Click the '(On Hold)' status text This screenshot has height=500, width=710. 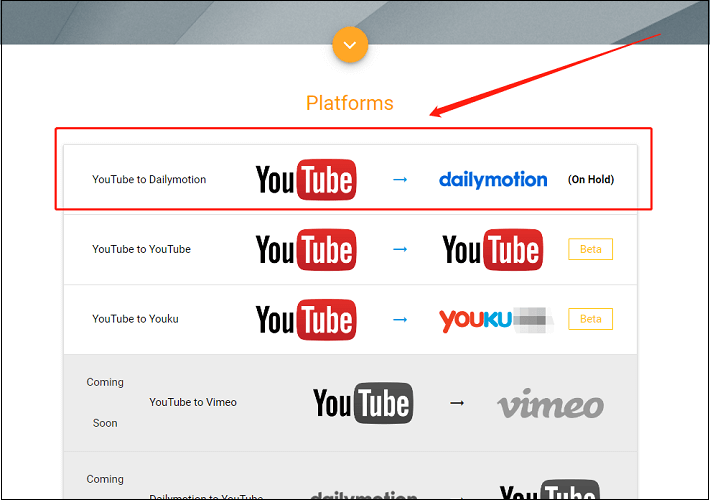click(x=591, y=179)
